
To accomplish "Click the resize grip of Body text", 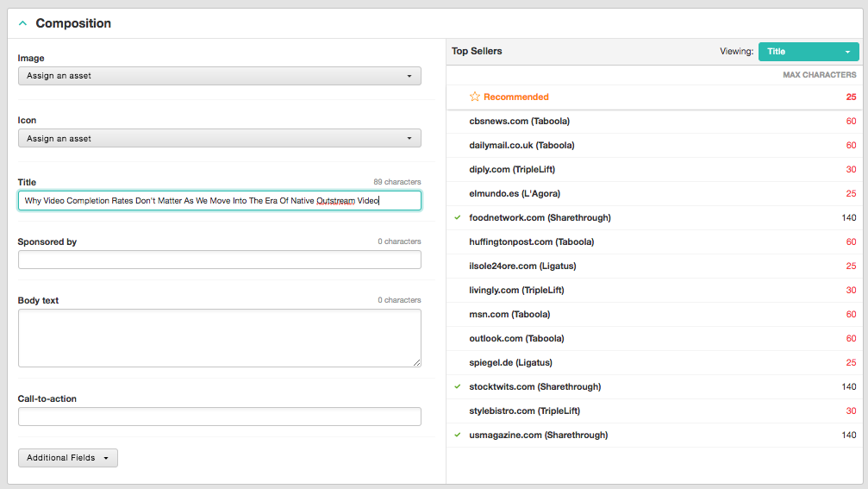I will pyautogui.click(x=417, y=363).
